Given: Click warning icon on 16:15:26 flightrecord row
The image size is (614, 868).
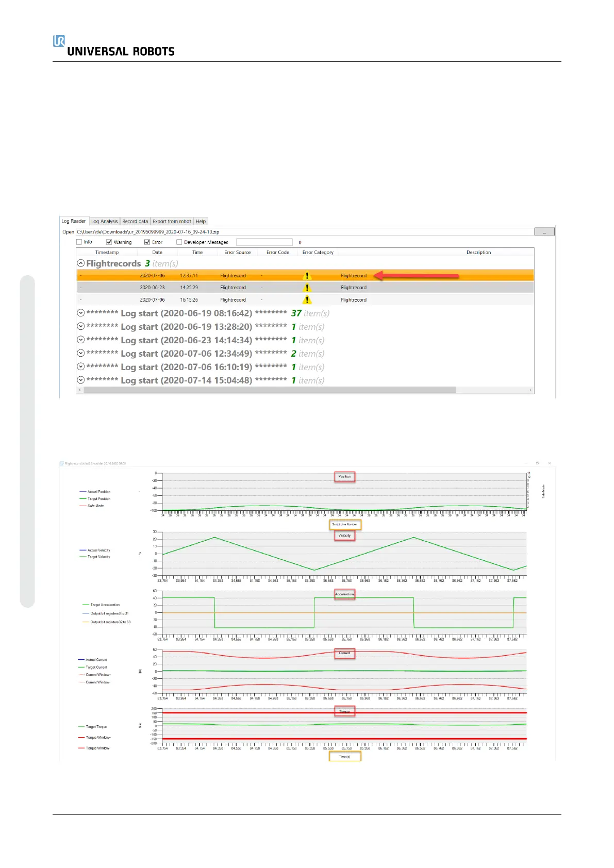Looking at the screenshot, I should pos(307,299).
